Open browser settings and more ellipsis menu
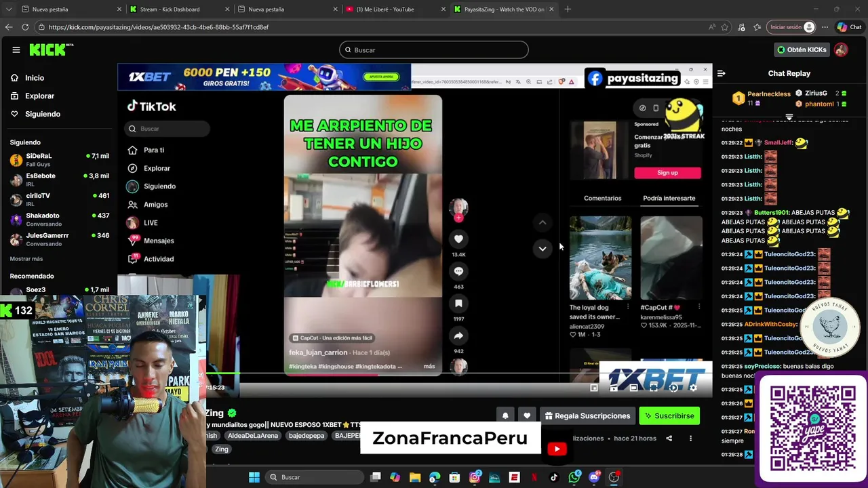The image size is (868, 488). tap(825, 27)
